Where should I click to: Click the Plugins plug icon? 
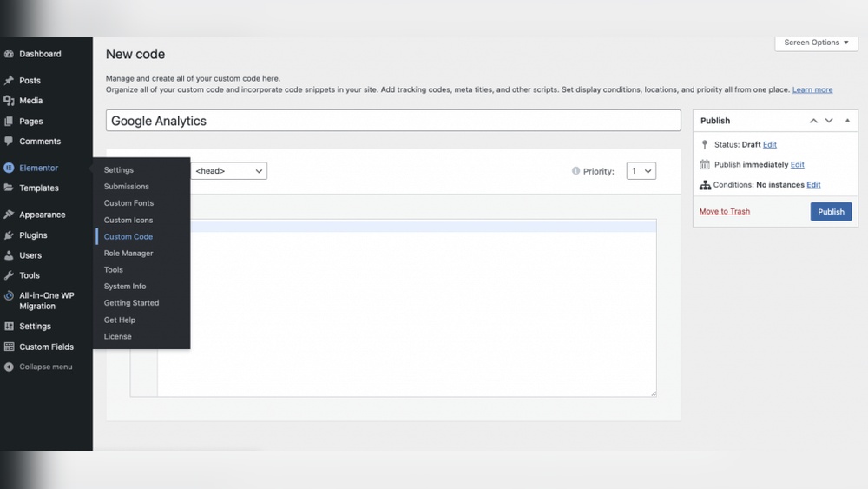click(x=9, y=235)
